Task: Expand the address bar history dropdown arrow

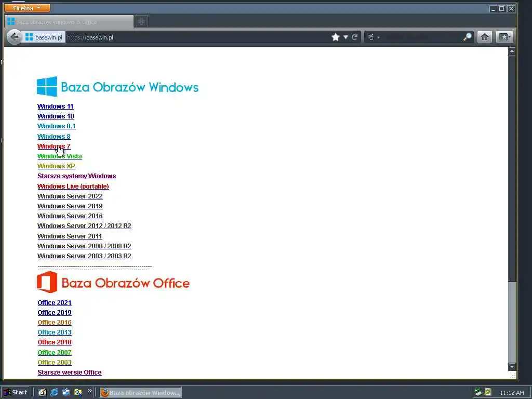Action: pos(345,37)
